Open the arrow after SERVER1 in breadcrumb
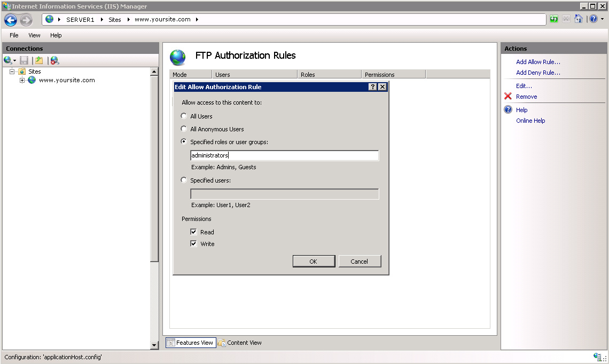This screenshot has width=609, height=364. pyautogui.click(x=101, y=19)
